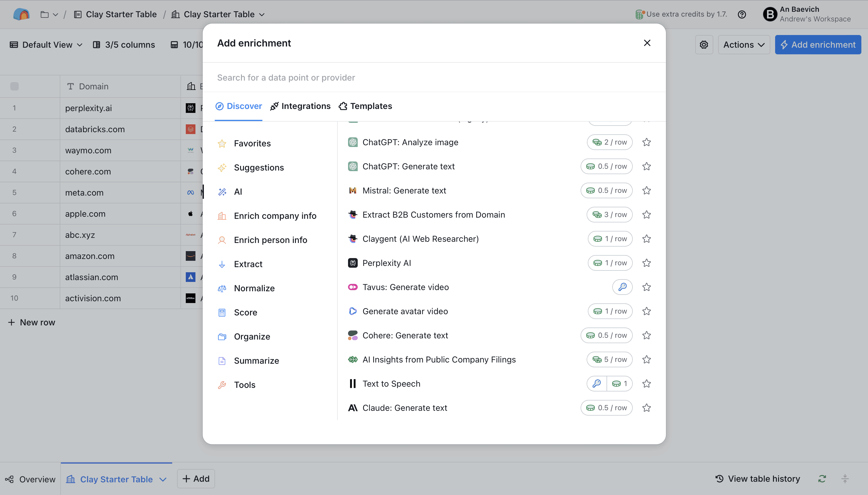Select the Claygent AI Web Researcher enrichment

pyautogui.click(x=420, y=239)
